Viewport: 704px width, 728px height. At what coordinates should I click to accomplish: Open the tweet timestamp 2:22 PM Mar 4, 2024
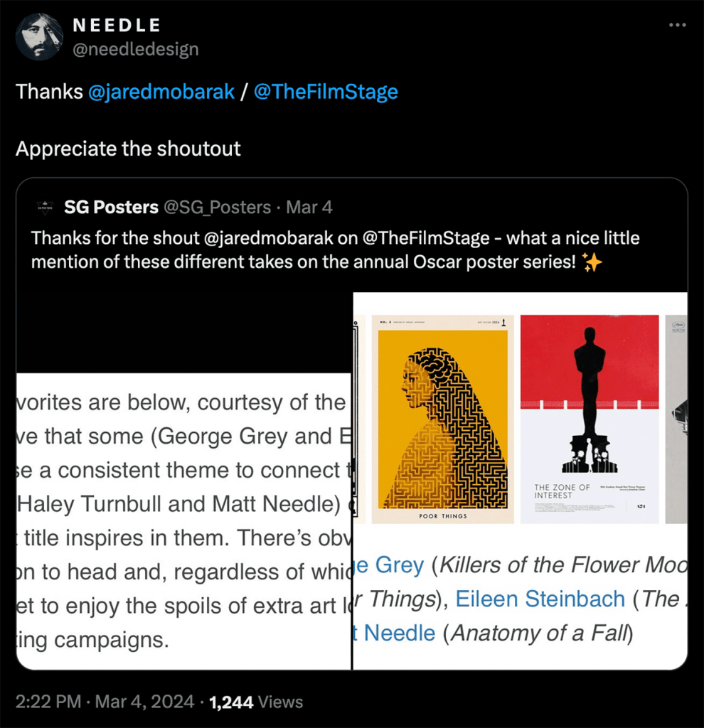(105, 702)
